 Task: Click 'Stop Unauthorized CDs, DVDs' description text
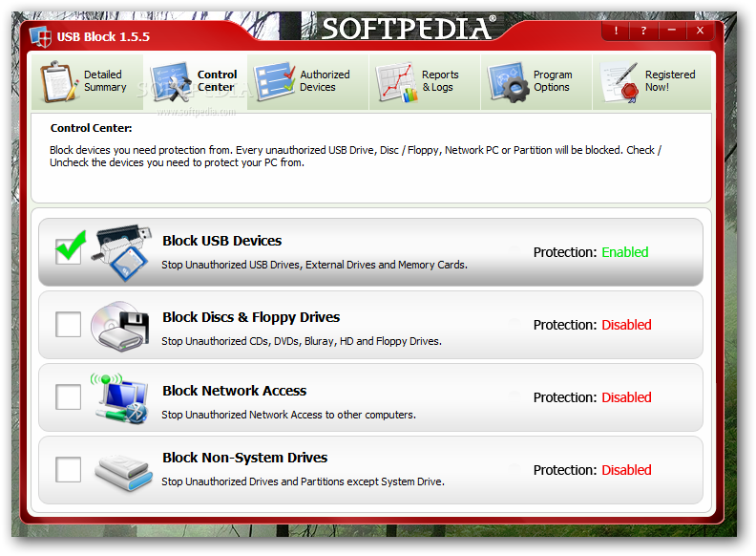tap(302, 341)
